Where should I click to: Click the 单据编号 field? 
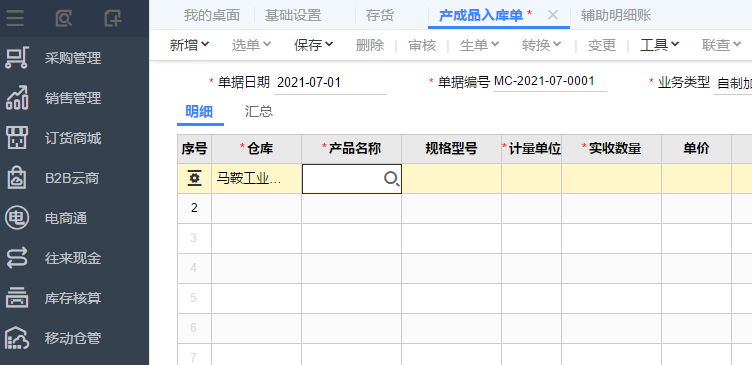point(550,81)
